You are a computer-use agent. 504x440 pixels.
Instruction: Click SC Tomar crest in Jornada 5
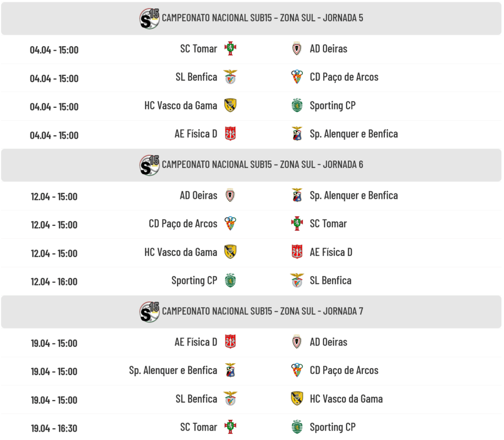(x=230, y=49)
